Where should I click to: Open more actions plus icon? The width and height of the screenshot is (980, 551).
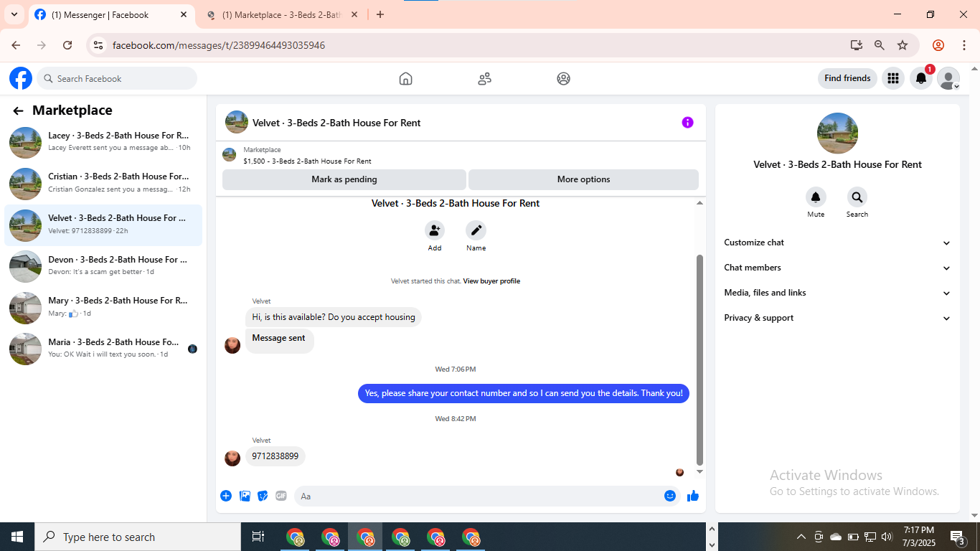tap(226, 496)
